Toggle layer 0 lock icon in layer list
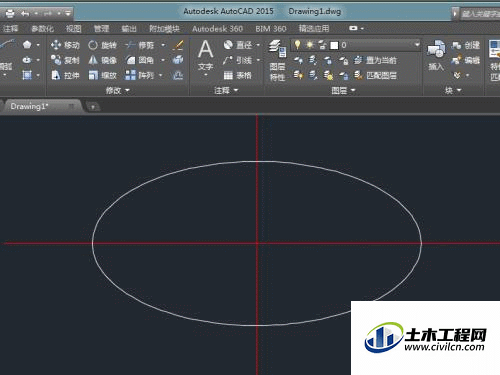 [322, 45]
